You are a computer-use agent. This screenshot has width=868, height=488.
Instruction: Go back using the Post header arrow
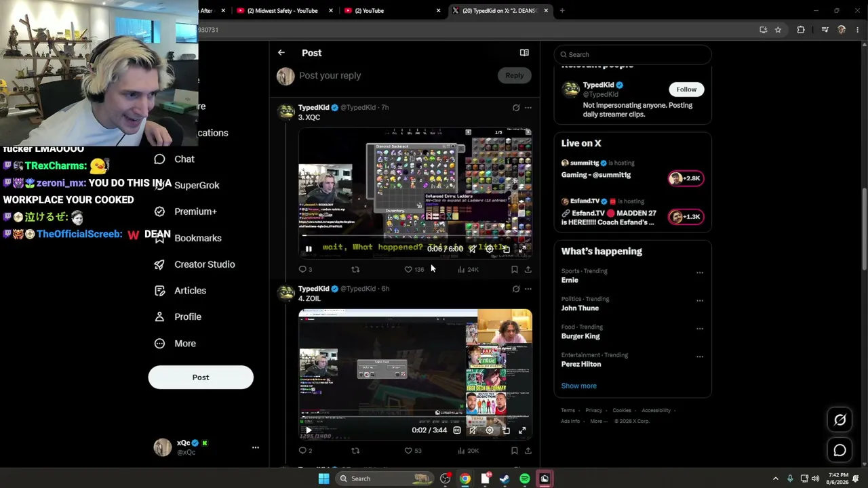click(281, 53)
